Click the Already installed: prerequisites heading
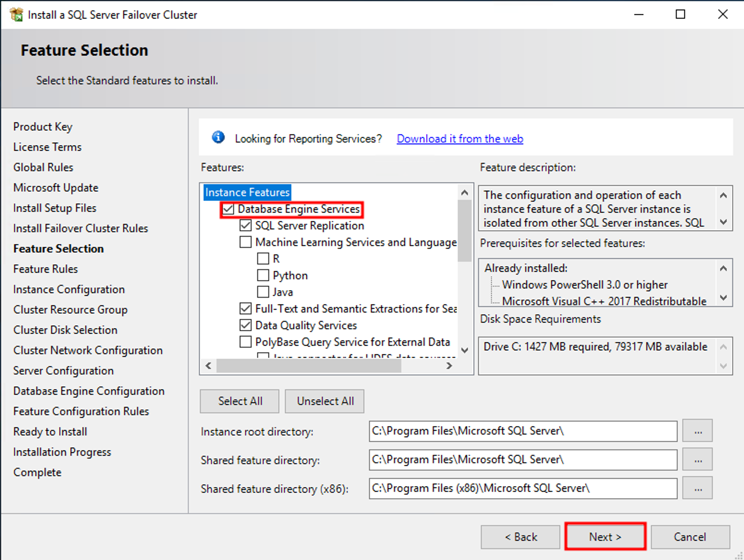 525,268
